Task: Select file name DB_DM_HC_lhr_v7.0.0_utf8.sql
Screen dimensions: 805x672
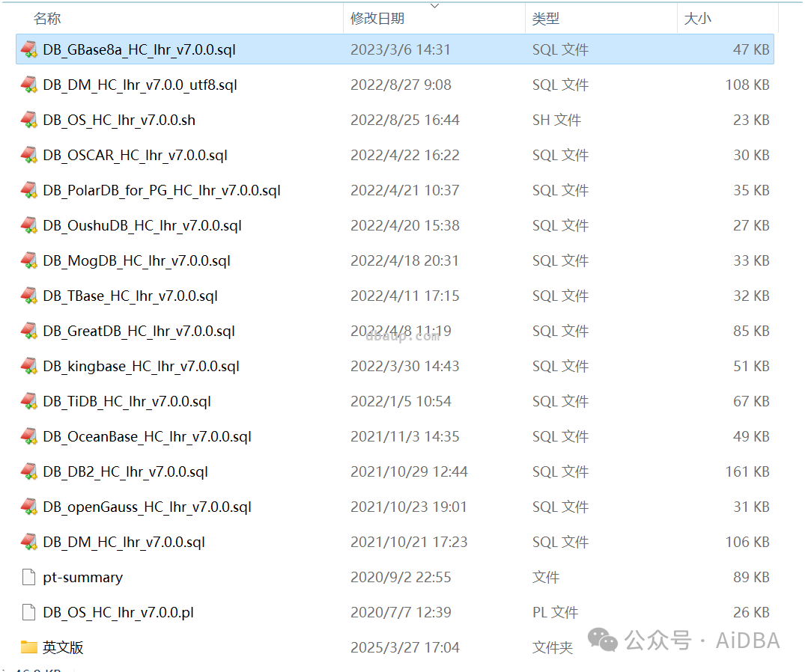Action: point(140,85)
